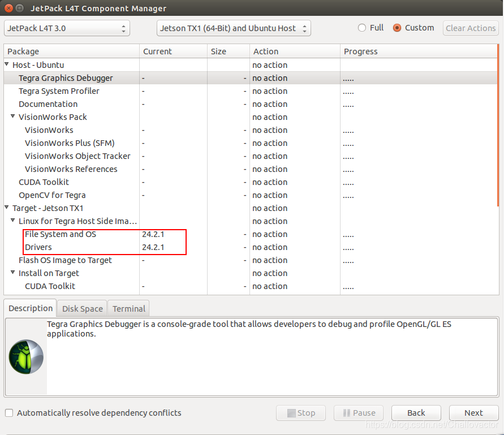
Task: Click the Progress column header
Action: [419, 51]
